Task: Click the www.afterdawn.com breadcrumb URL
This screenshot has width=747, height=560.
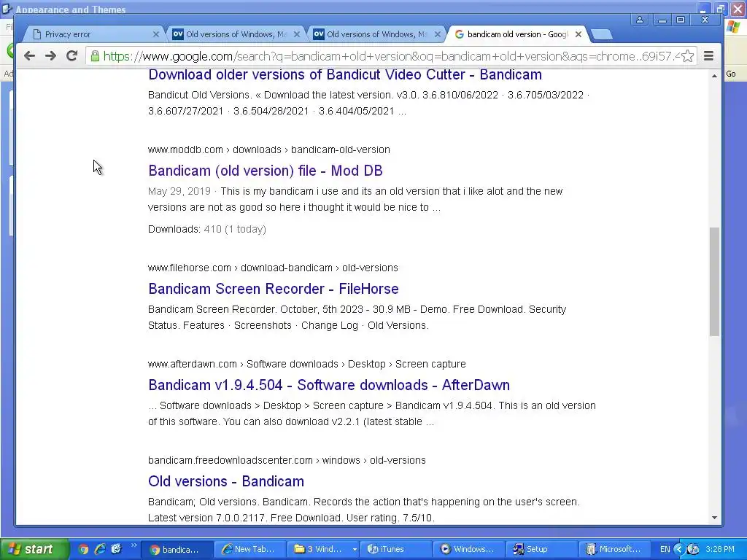Action: point(307,364)
